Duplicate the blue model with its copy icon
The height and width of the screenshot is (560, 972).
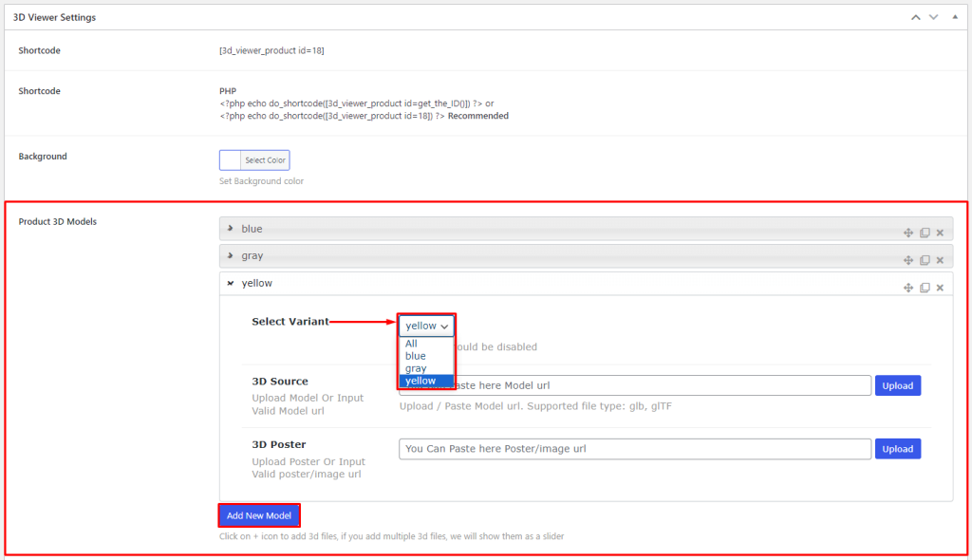point(925,233)
